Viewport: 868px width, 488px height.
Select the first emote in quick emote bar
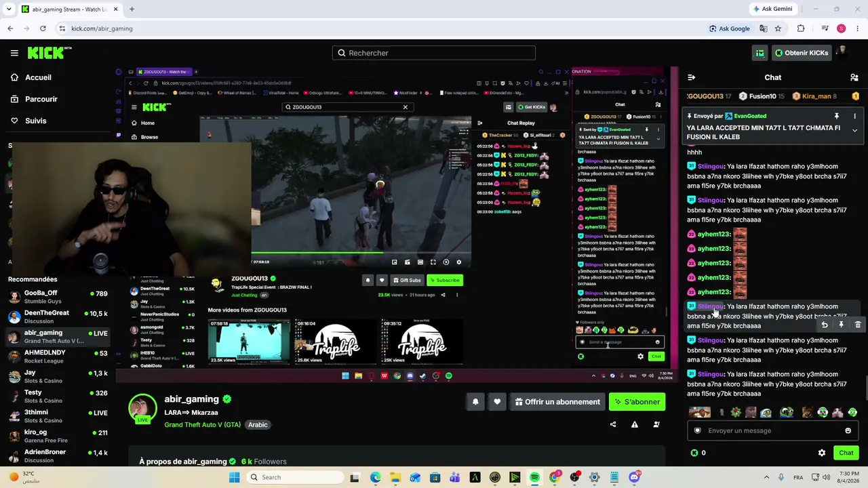click(x=698, y=412)
